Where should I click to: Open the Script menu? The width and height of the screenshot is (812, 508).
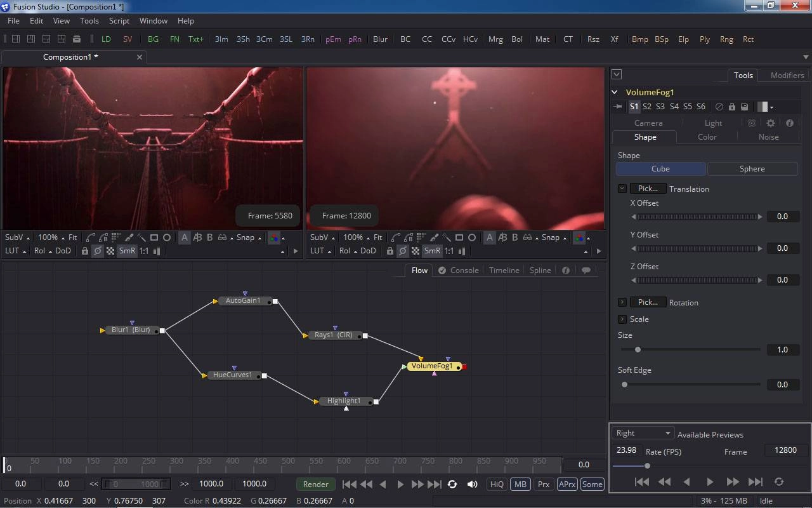(119, 21)
